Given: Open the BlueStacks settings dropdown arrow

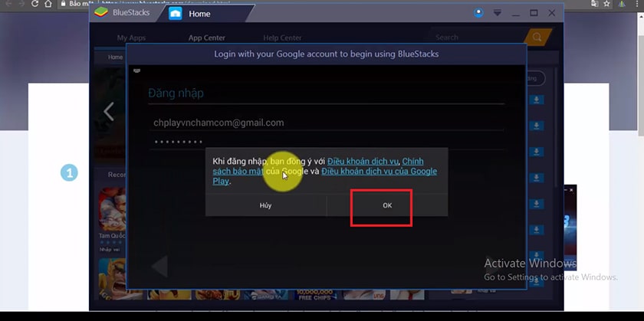Looking at the screenshot, I should (497, 13).
